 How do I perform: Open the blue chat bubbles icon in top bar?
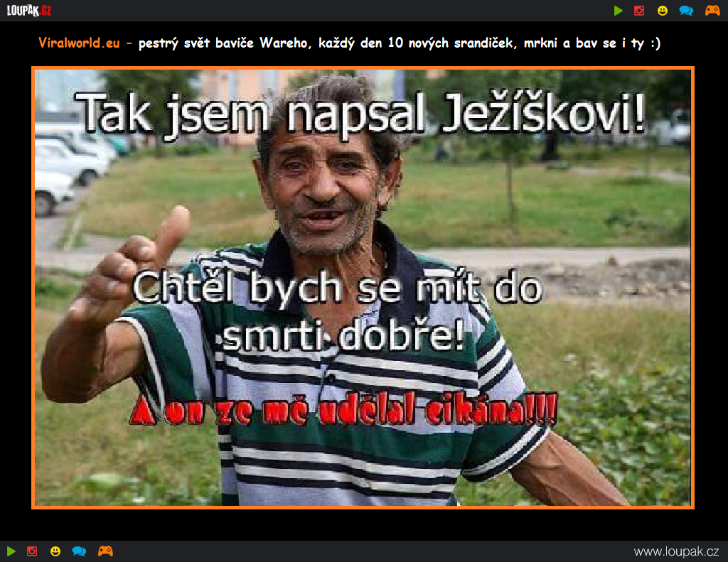[x=686, y=11]
